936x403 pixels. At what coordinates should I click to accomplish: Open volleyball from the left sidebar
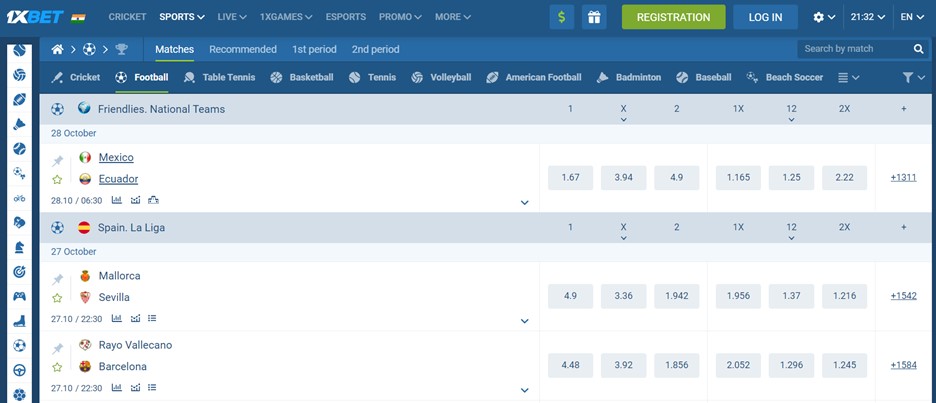pos(20,75)
